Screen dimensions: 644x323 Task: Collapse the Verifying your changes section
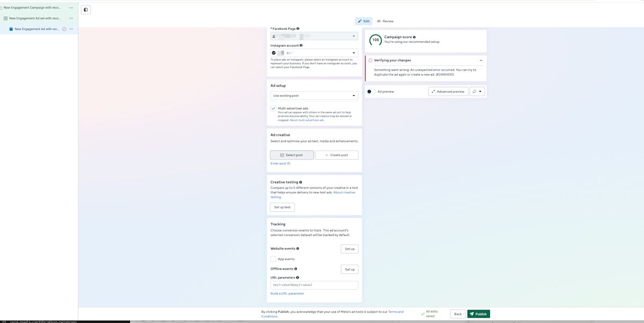pyautogui.click(x=481, y=60)
